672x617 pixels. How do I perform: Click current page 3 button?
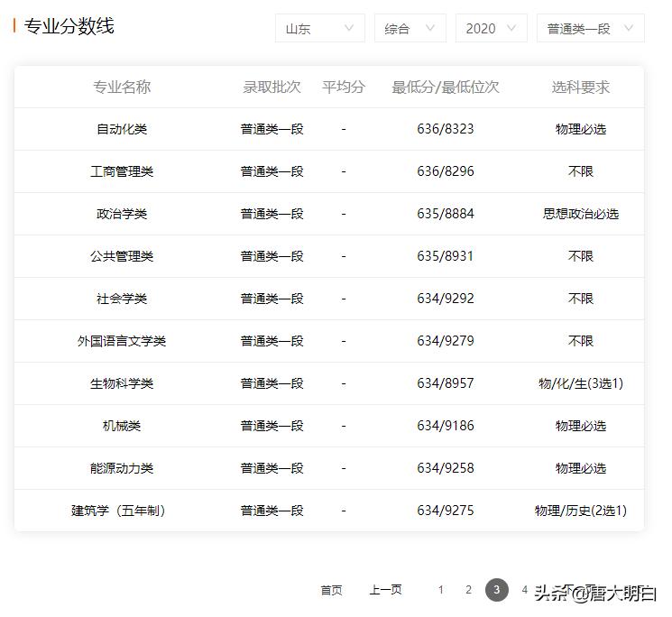point(497,590)
